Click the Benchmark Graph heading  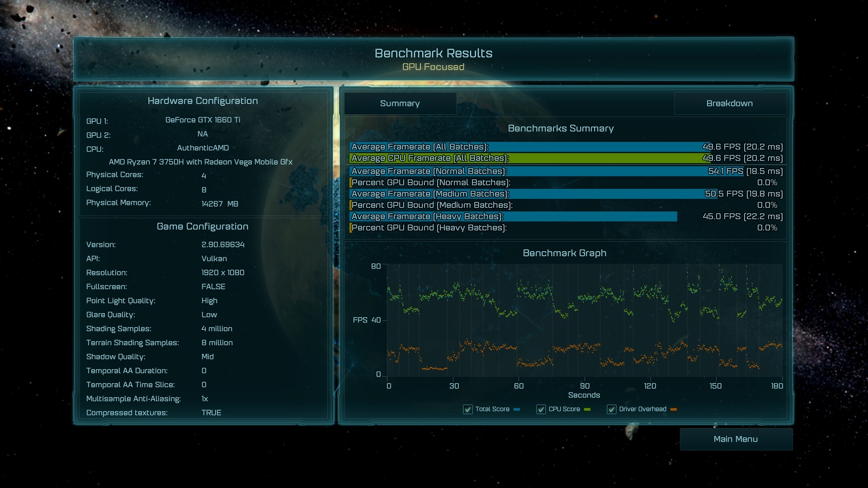(x=564, y=253)
